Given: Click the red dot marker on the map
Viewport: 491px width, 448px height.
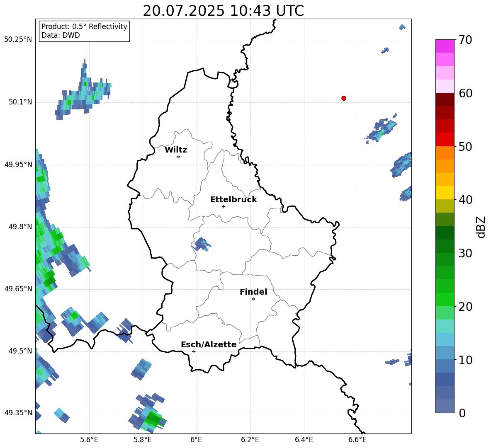Looking at the screenshot, I should tap(344, 98).
